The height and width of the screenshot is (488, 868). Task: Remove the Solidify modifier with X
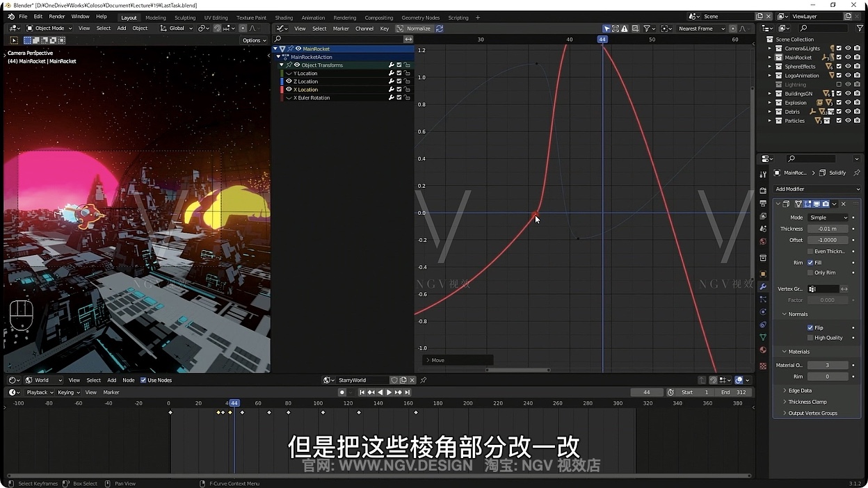pos(844,204)
